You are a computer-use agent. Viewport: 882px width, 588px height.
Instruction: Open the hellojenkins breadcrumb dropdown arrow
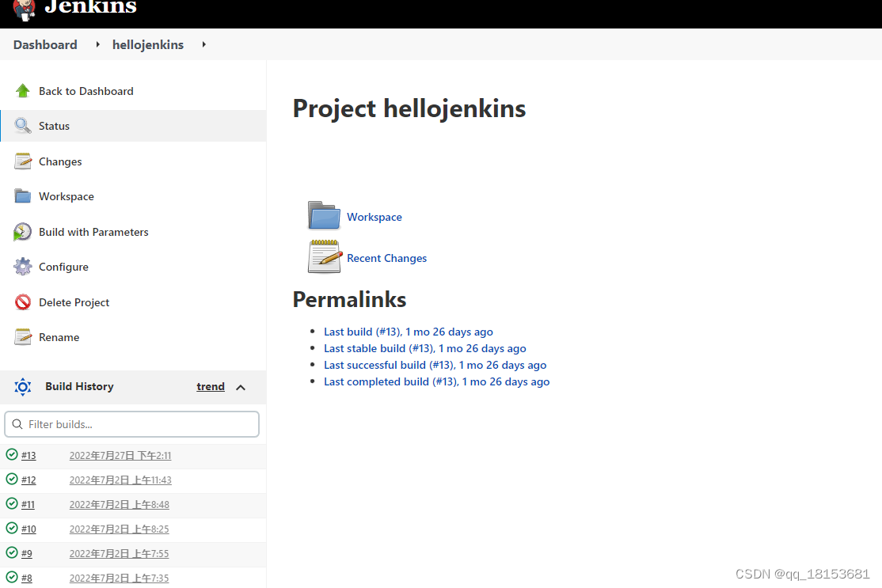[x=203, y=45]
